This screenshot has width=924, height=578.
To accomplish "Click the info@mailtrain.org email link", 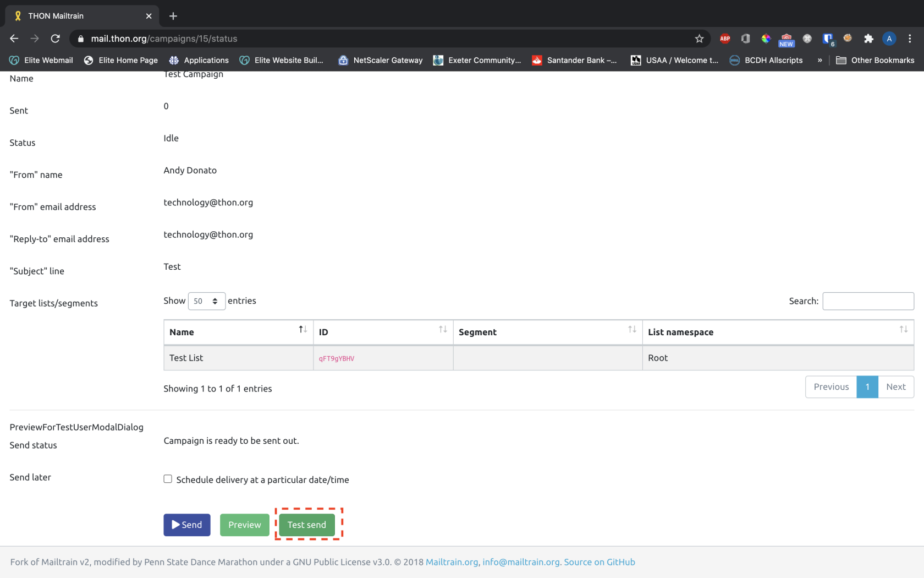I will coord(521,562).
